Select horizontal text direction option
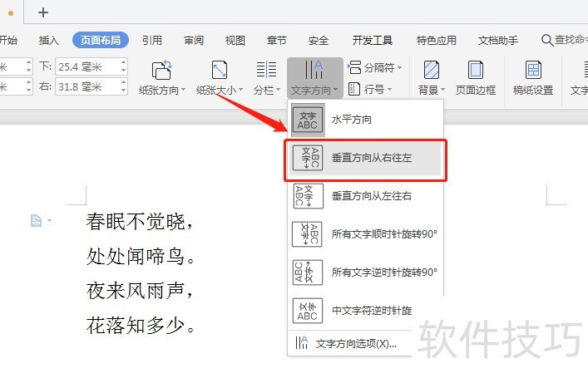Image resolution: width=588 pixels, height=383 pixels. 350,120
